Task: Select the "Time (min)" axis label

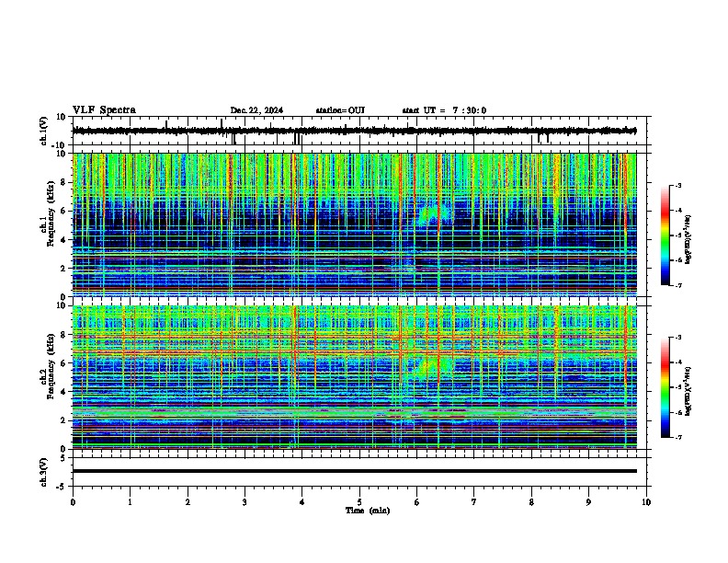Action: click(x=368, y=511)
